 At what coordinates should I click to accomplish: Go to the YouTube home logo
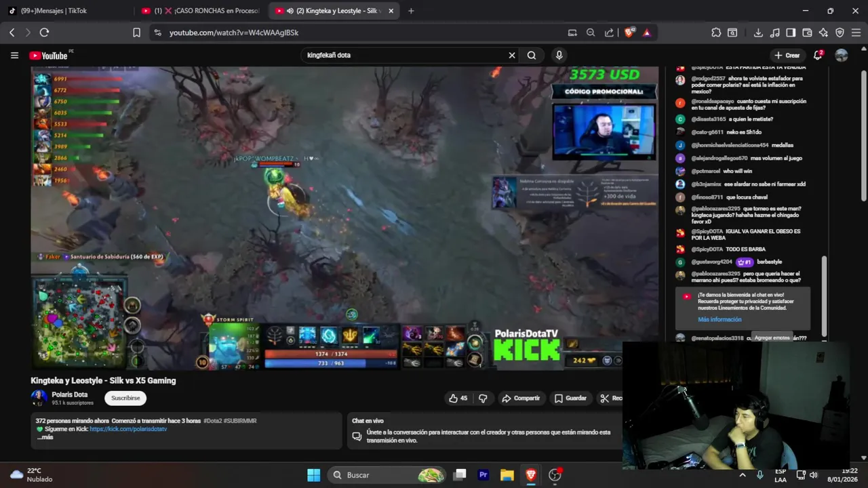click(48, 56)
